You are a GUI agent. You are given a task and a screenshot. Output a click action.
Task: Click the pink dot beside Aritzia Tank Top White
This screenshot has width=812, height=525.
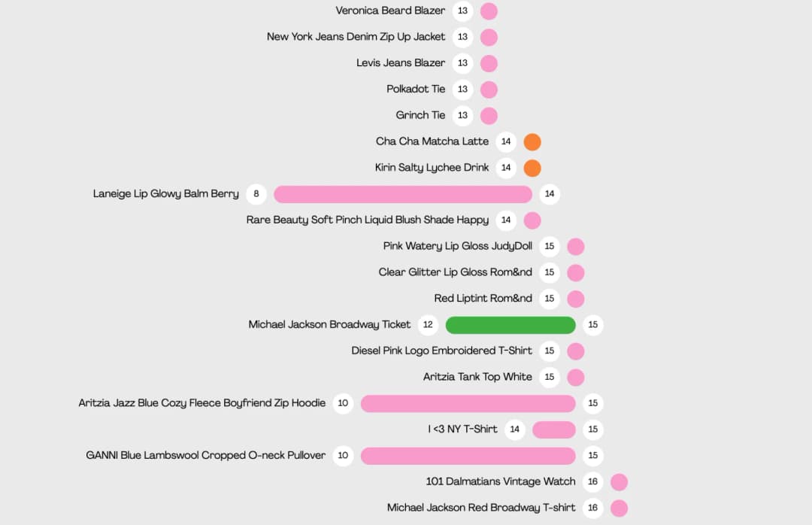tap(576, 378)
